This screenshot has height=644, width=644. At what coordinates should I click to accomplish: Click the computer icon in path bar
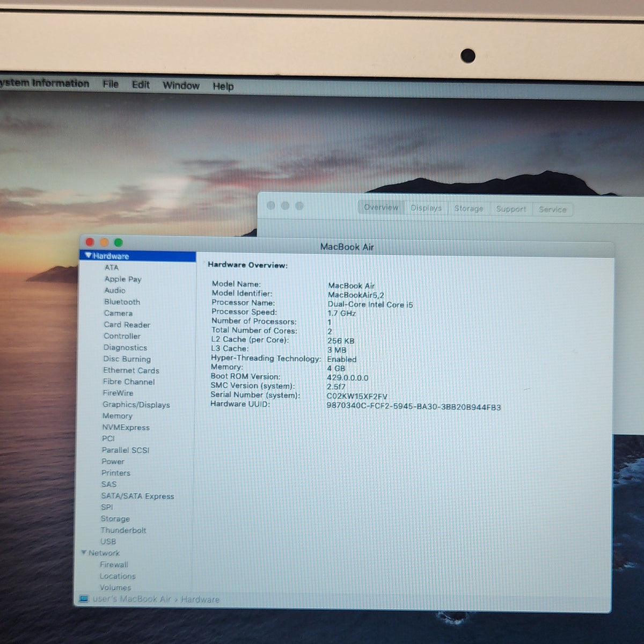[x=84, y=599]
